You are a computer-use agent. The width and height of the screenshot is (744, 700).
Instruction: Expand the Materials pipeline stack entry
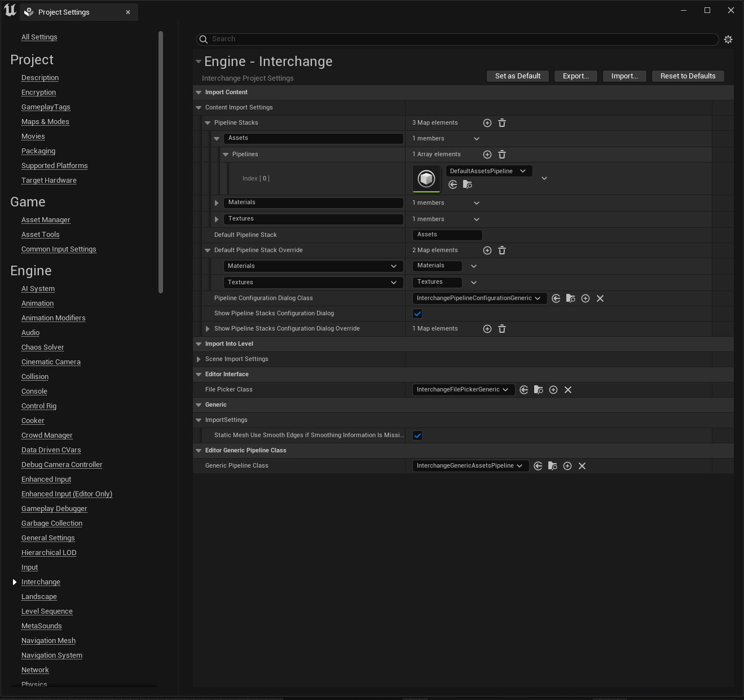pyautogui.click(x=217, y=203)
